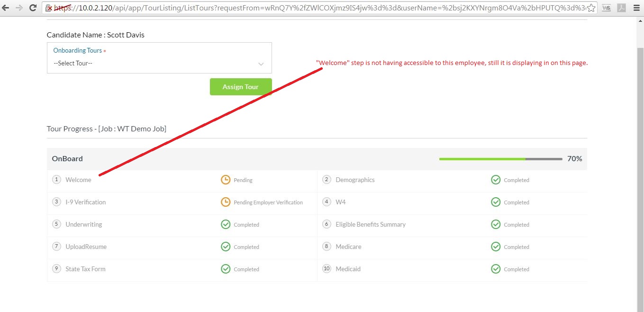The height and width of the screenshot is (312, 644).
Task: Click the Demographics completed checkmark icon
Action: pyautogui.click(x=496, y=180)
